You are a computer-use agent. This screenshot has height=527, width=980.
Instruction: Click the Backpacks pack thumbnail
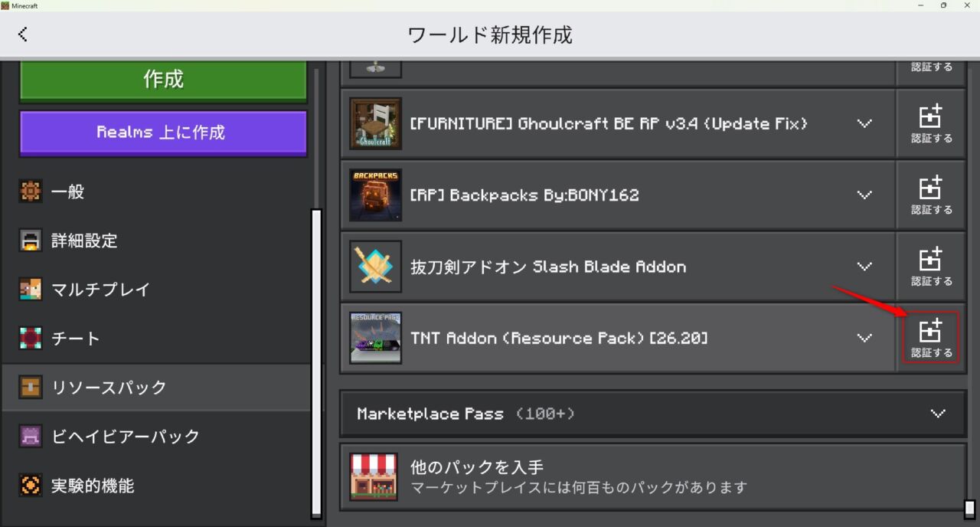375,195
